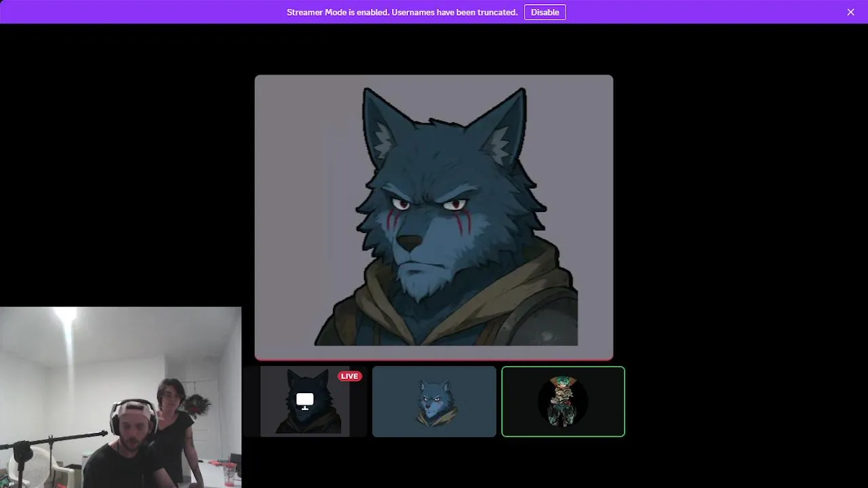Dismiss the Streamer Mode banner with X

coord(850,12)
